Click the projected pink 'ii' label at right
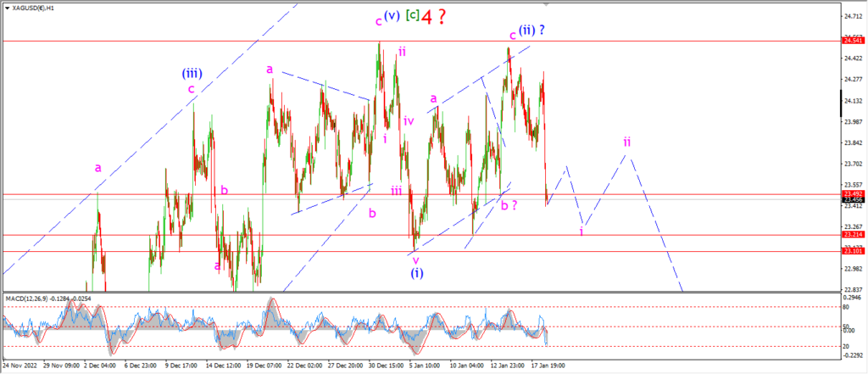868x374 pixels. [x=626, y=142]
